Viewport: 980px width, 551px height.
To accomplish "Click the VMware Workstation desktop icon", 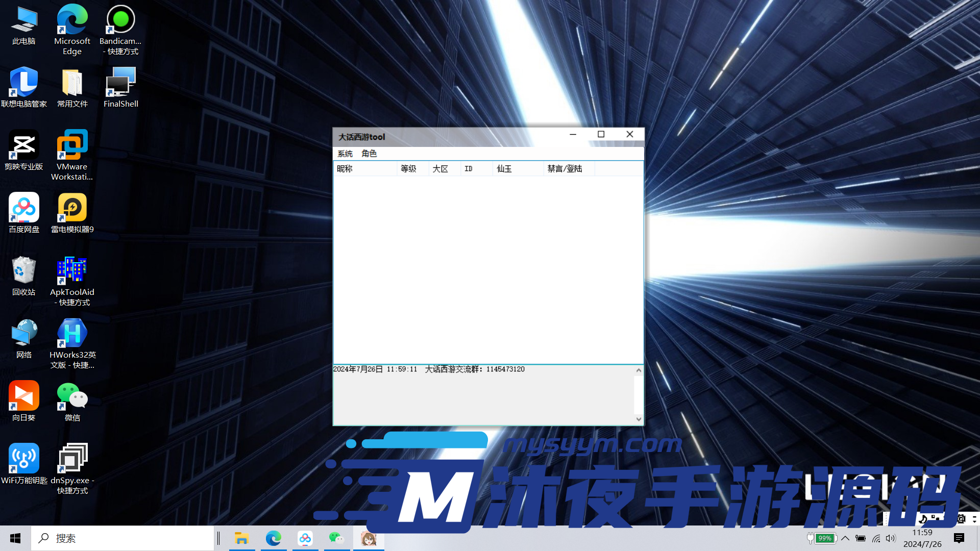I will point(72,144).
